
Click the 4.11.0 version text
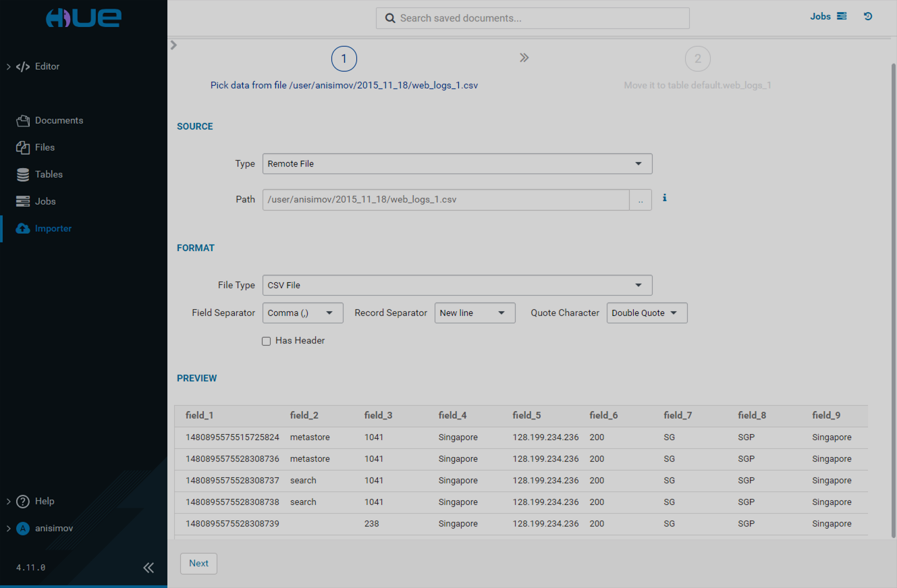(31, 568)
